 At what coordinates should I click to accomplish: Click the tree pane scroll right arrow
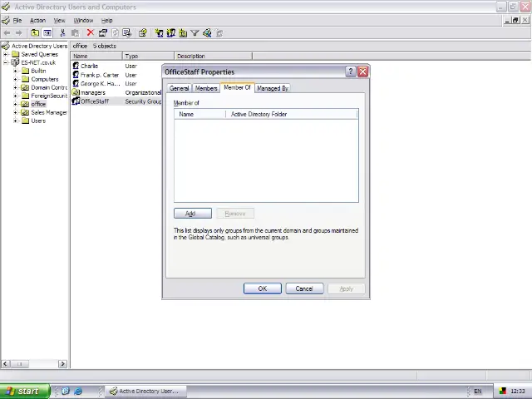(62, 364)
